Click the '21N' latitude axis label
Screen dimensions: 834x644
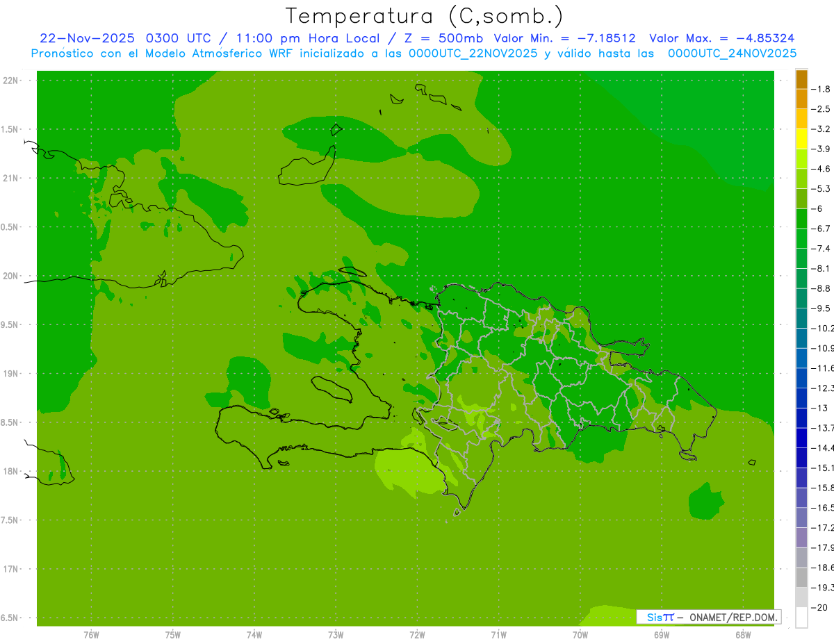pyautogui.click(x=10, y=179)
